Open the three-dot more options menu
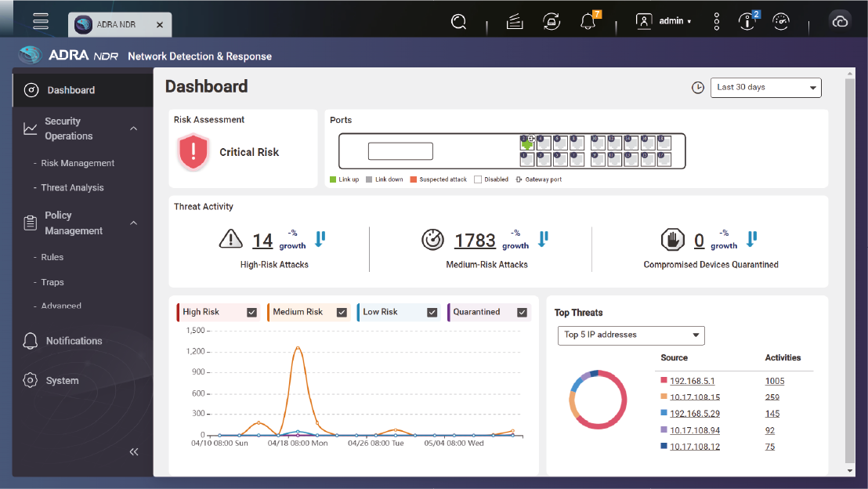The image size is (868, 489). pyautogui.click(x=716, y=22)
